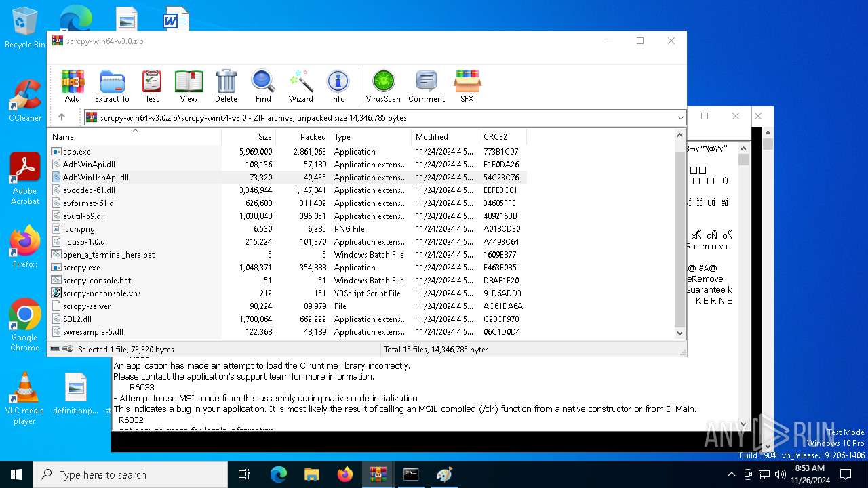Viewport: 868px width, 488px height.
Task: Click file list scroll up arrow
Action: pyautogui.click(x=680, y=135)
